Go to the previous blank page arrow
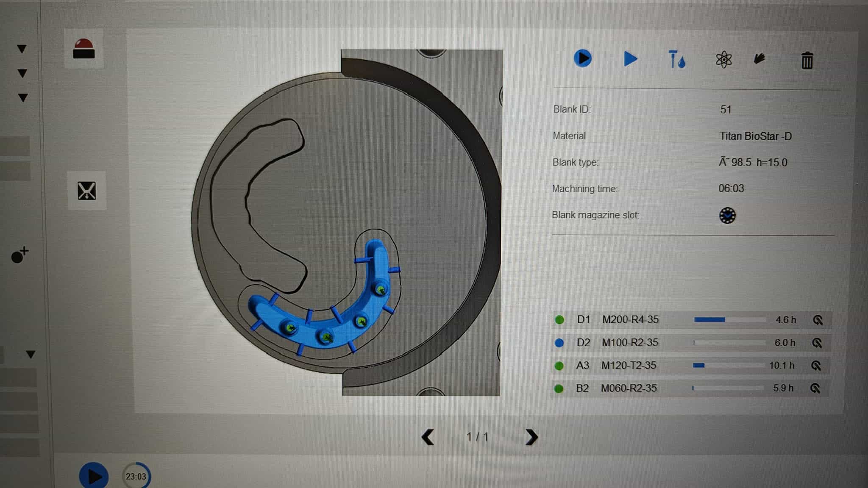The image size is (868, 488). pos(428,437)
